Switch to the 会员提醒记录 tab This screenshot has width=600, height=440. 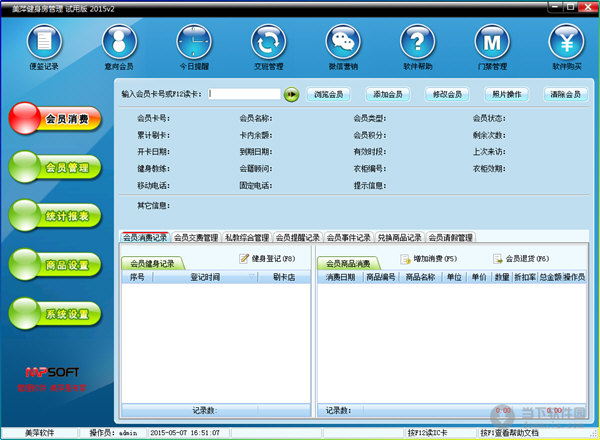click(298, 238)
